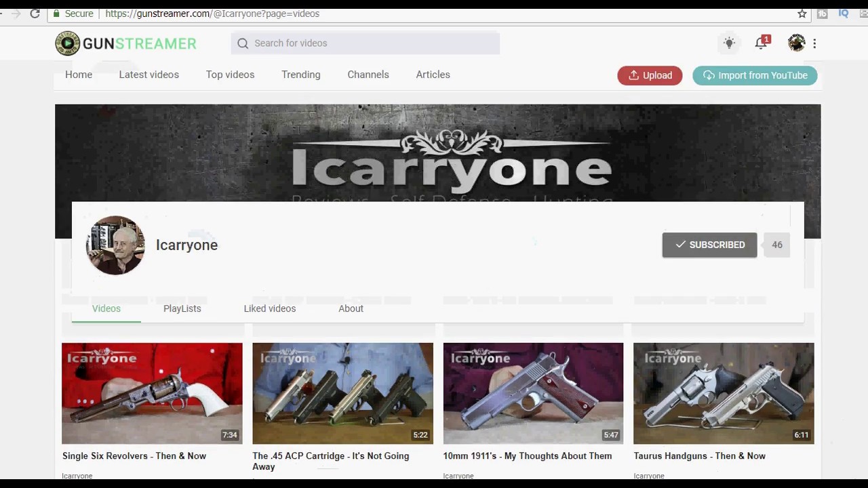Click Import from YouTube button
Screen dimensions: 868x488
click(x=755, y=75)
